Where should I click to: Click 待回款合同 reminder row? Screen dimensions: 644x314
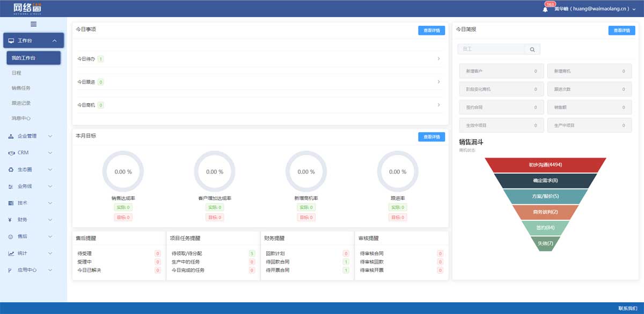click(x=307, y=262)
